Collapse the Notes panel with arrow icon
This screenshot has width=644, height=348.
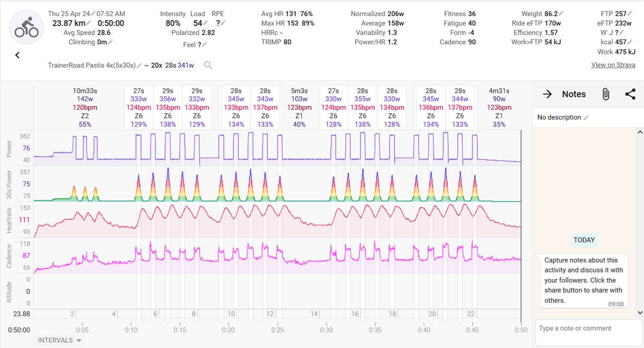(x=547, y=94)
